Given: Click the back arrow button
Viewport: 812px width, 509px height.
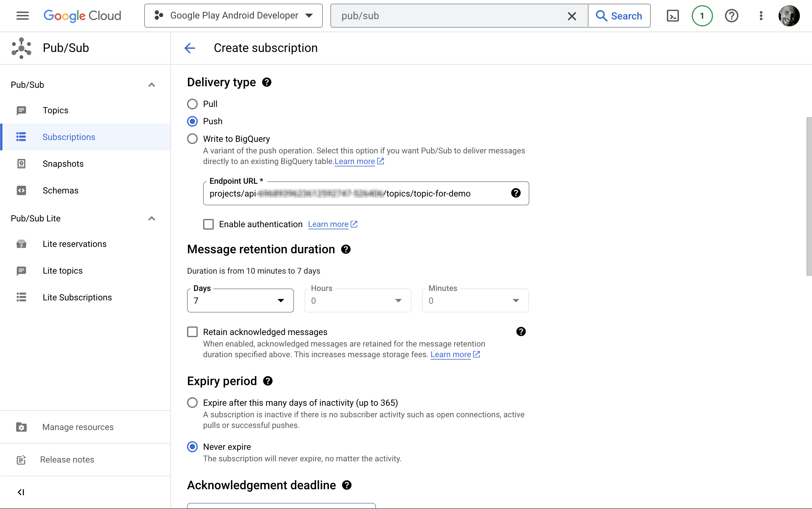Looking at the screenshot, I should pyautogui.click(x=190, y=48).
